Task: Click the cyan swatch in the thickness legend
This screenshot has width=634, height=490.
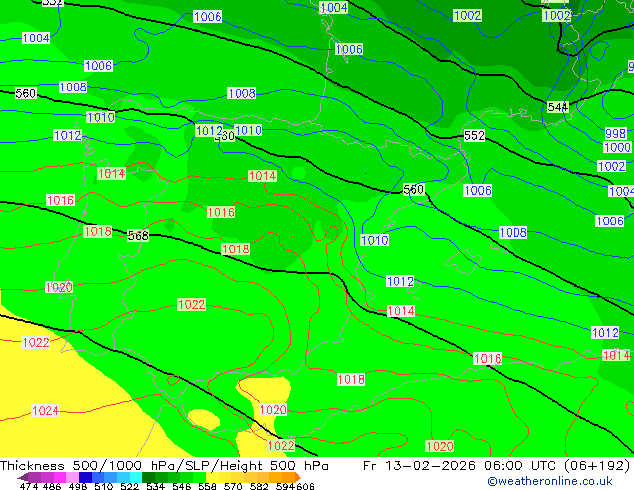Action: (x=136, y=477)
